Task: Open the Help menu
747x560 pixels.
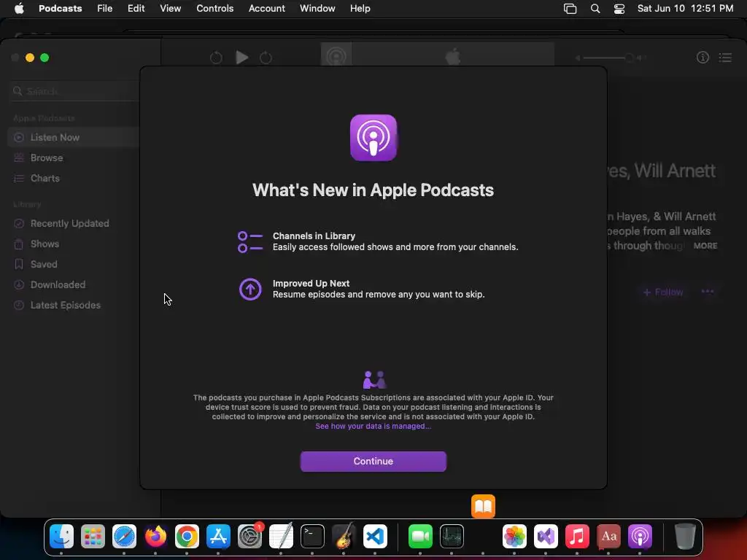Action: (360, 8)
